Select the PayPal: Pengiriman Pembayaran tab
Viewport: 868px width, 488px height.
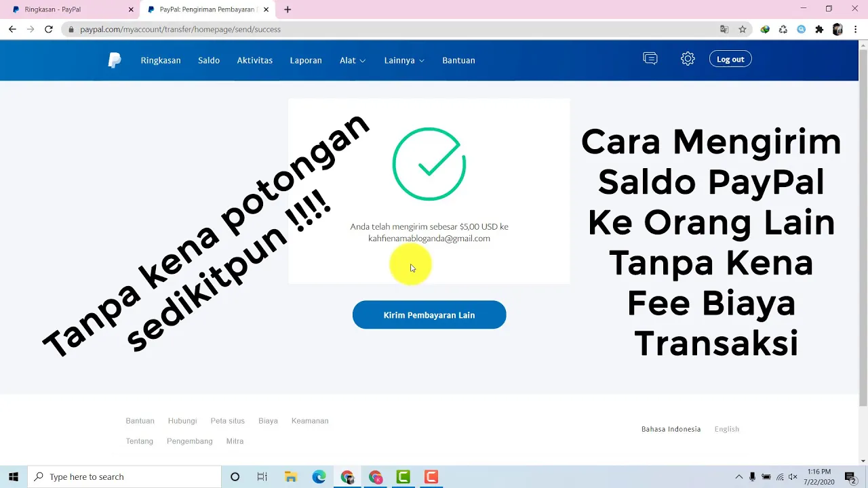(x=207, y=9)
